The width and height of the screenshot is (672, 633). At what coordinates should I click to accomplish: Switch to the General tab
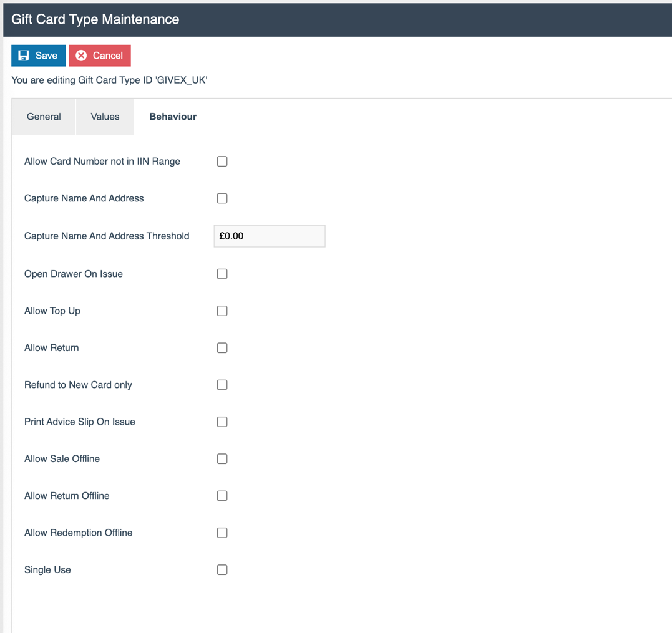tap(43, 117)
